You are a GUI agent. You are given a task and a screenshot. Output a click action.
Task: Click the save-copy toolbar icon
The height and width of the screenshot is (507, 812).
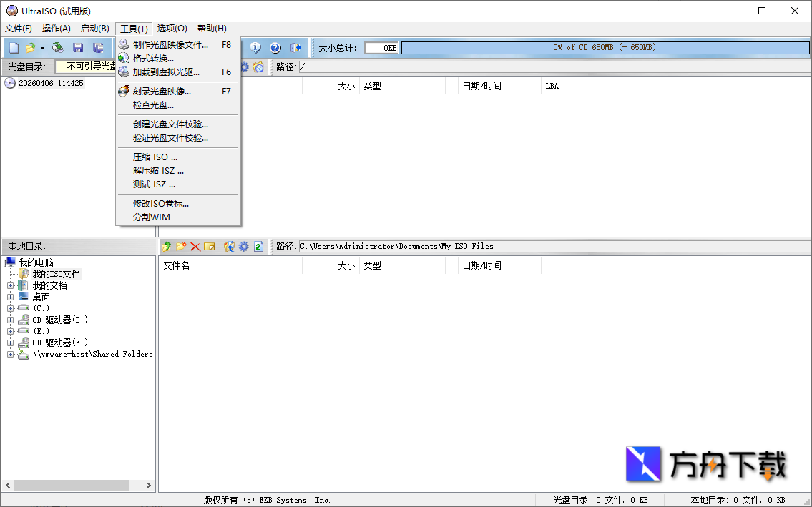(98, 46)
